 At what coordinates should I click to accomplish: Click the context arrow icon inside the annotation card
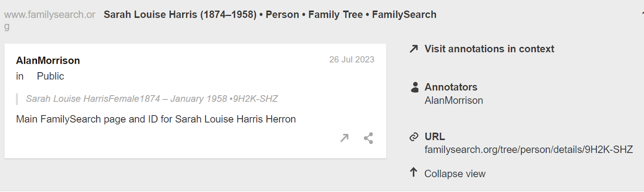click(345, 138)
